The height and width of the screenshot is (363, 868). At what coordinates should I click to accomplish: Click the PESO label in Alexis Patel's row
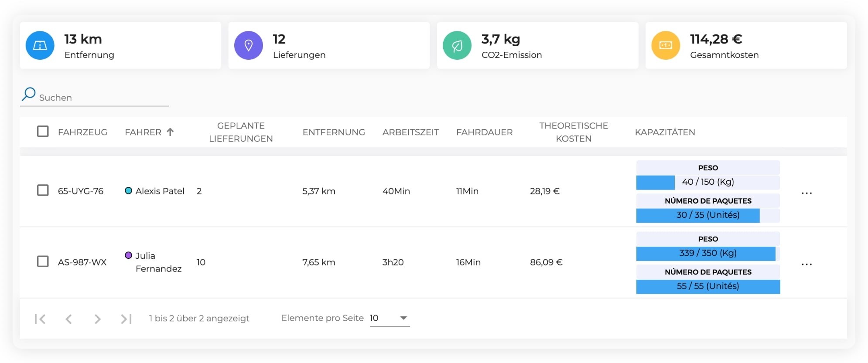tap(708, 168)
